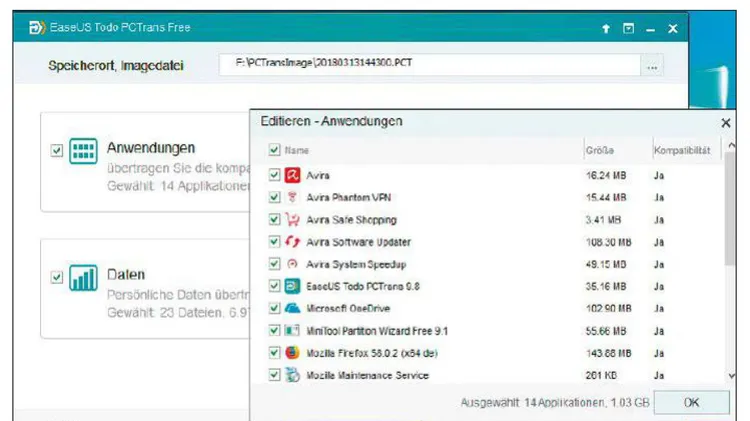Click the Avira Software Updater icon
Screen dimensions: 750x421
[292, 242]
